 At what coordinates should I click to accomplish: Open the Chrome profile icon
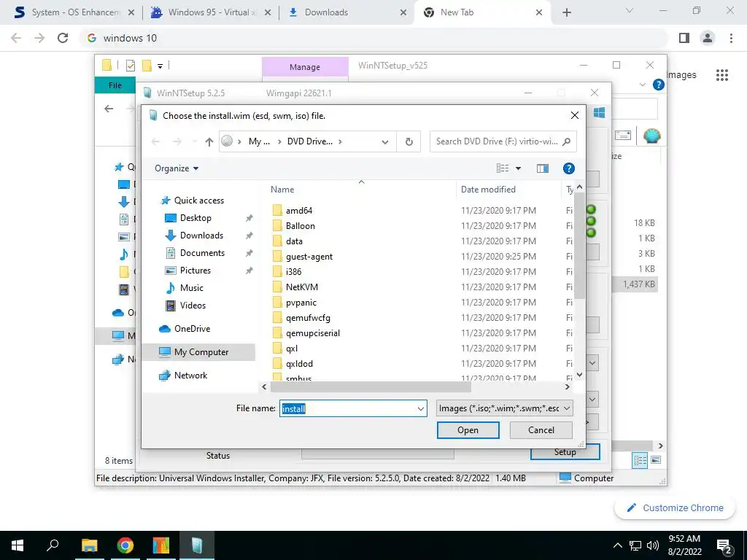708,38
